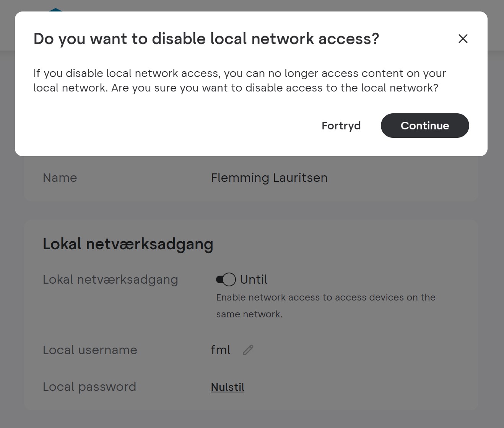
Task: Click the dialog's warning paragraph text
Action: point(240,80)
